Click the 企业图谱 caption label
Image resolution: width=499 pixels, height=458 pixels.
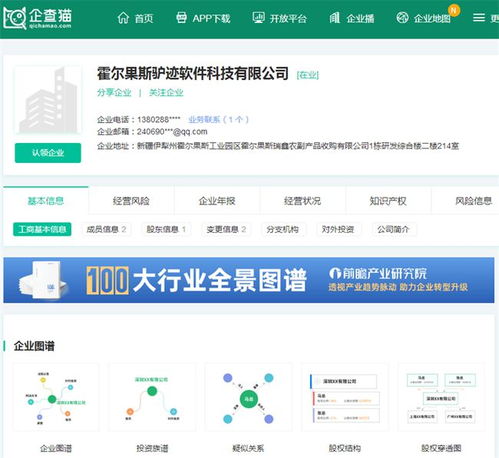pos(56,448)
